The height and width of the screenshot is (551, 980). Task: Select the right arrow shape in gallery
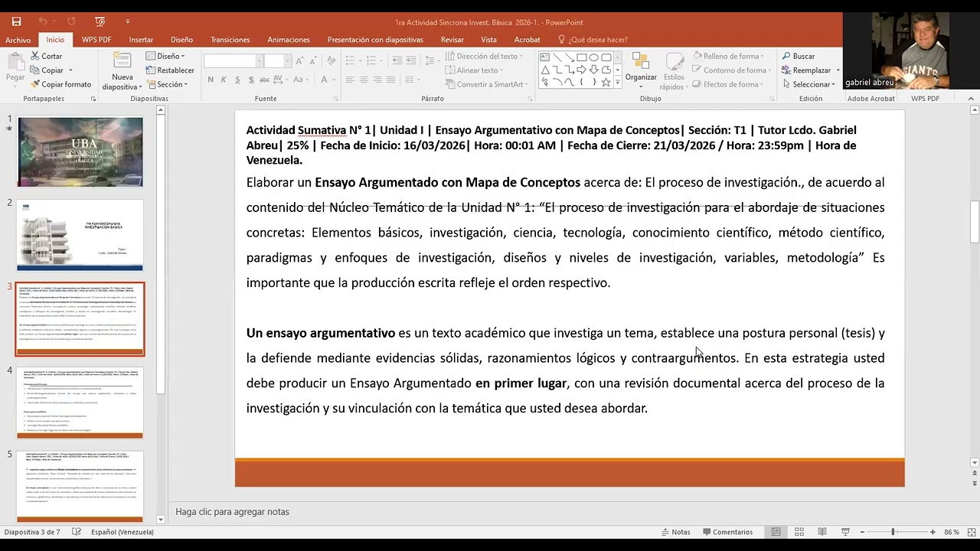pos(582,69)
